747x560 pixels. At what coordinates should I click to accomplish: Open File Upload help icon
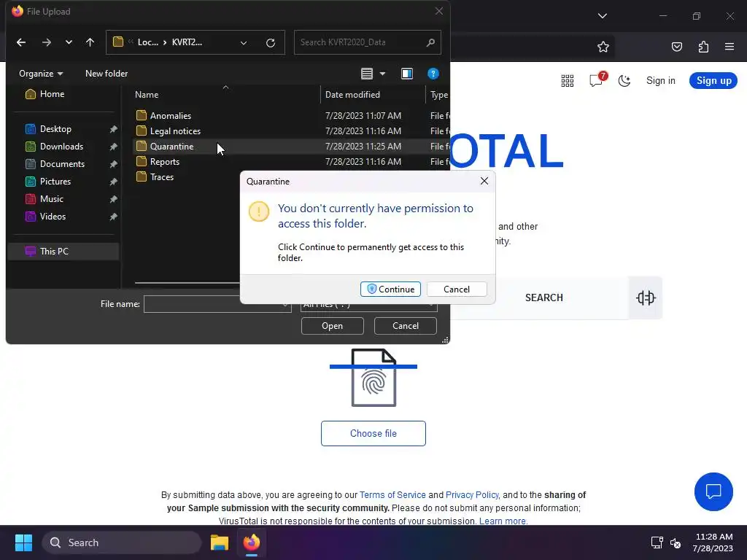[x=433, y=74]
